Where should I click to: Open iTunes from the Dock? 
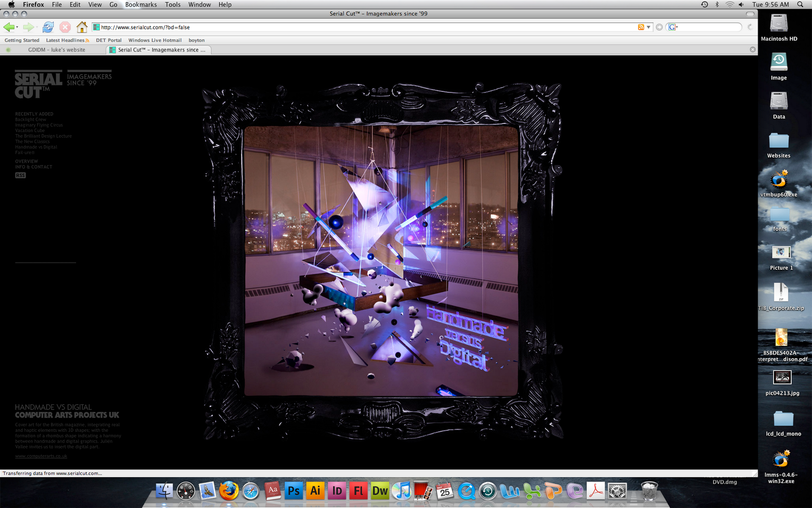tap(402, 491)
